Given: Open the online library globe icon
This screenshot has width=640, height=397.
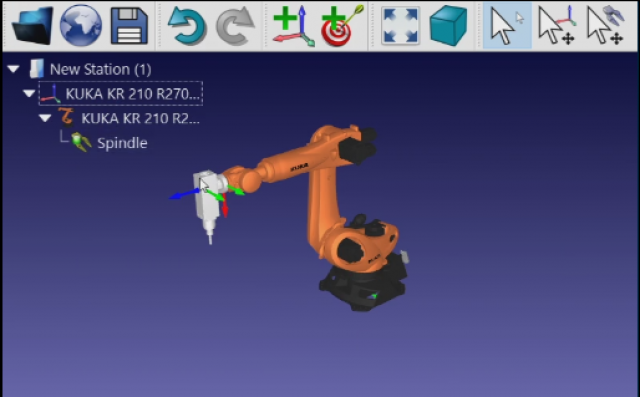Looking at the screenshot, I should [81, 25].
